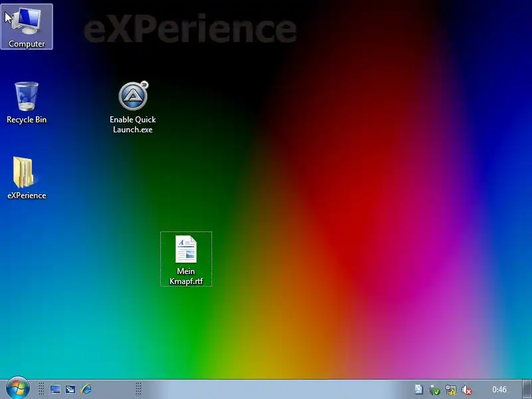Screen dimensions: 532x399
Task: Click Show Desktop in Quick Launch
Action: click(55, 389)
